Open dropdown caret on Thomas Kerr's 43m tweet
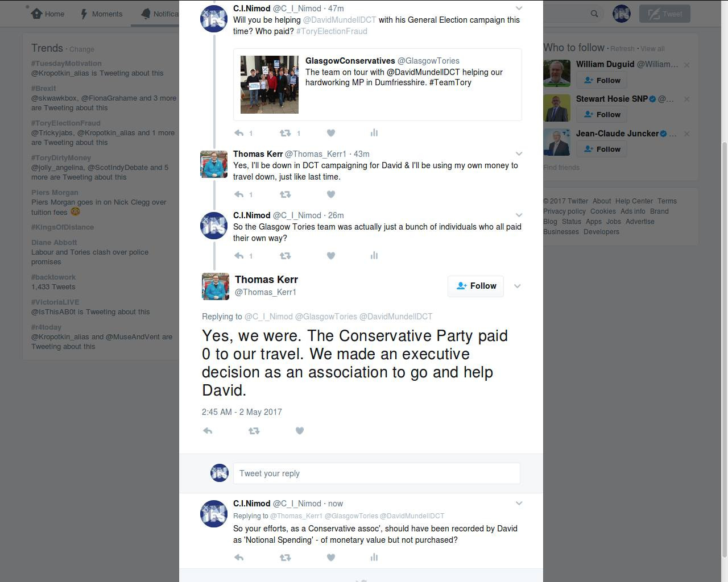 coord(519,154)
